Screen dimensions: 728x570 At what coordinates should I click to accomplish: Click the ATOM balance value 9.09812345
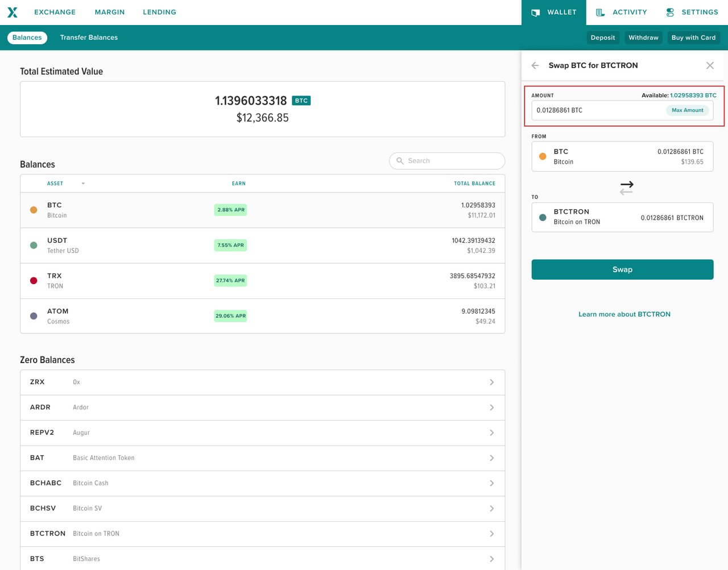478,311
